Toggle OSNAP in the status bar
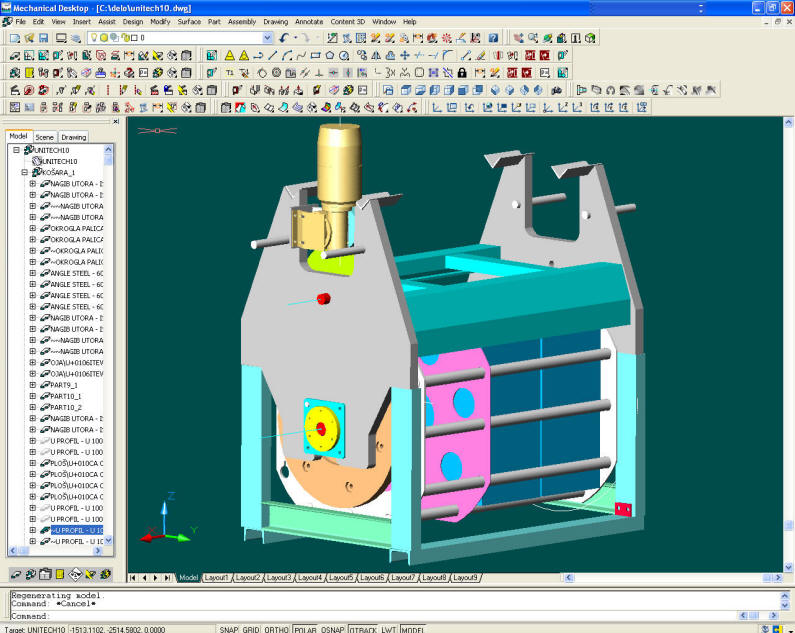 (x=332, y=629)
